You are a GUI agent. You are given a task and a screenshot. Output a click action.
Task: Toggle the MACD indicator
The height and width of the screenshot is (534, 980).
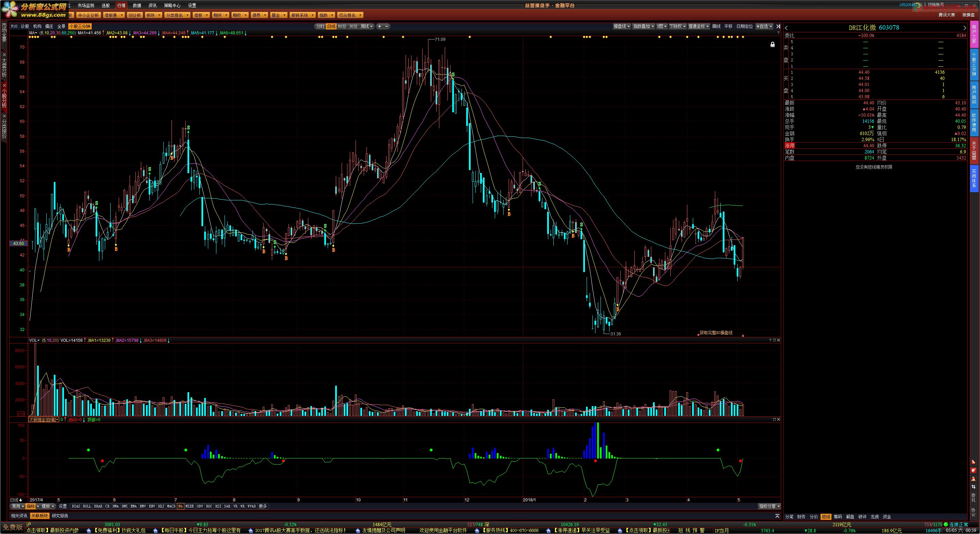click(171, 506)
